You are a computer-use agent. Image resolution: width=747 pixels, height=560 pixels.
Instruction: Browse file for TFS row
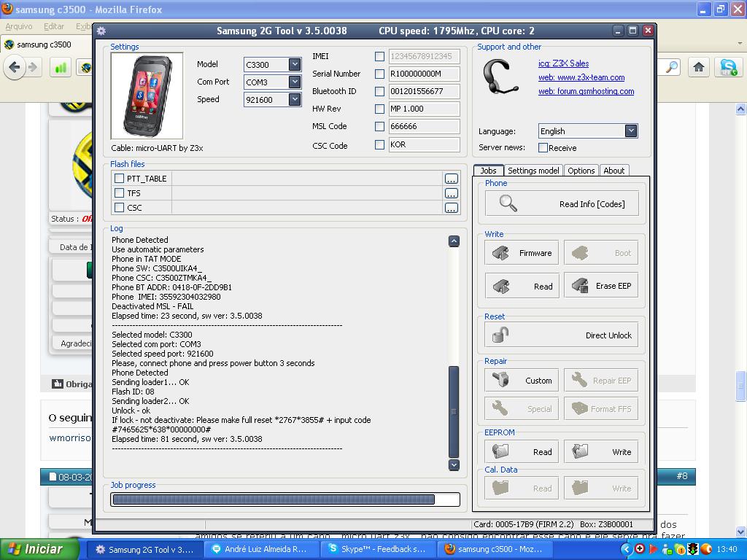click(451, 193)
